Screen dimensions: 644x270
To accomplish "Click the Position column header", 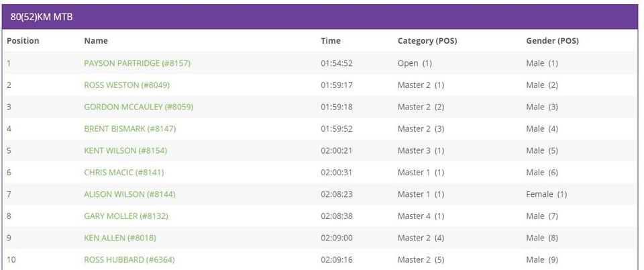I will 23,41.
